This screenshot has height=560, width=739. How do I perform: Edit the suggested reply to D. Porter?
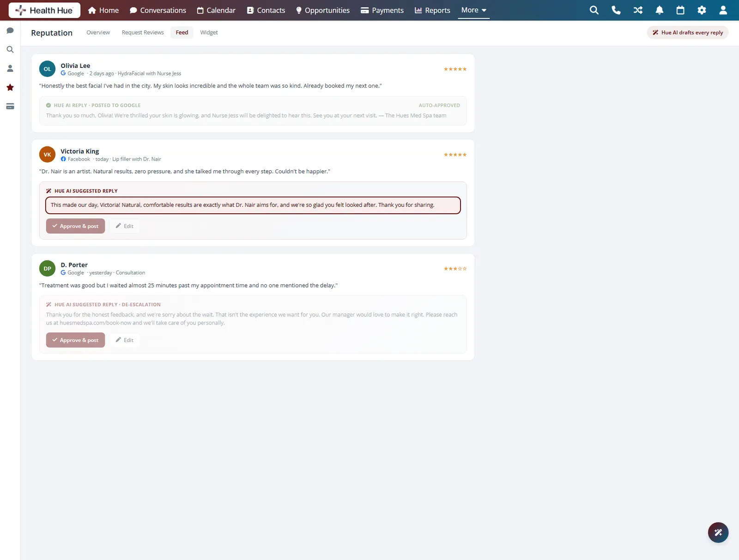(124, 340)
